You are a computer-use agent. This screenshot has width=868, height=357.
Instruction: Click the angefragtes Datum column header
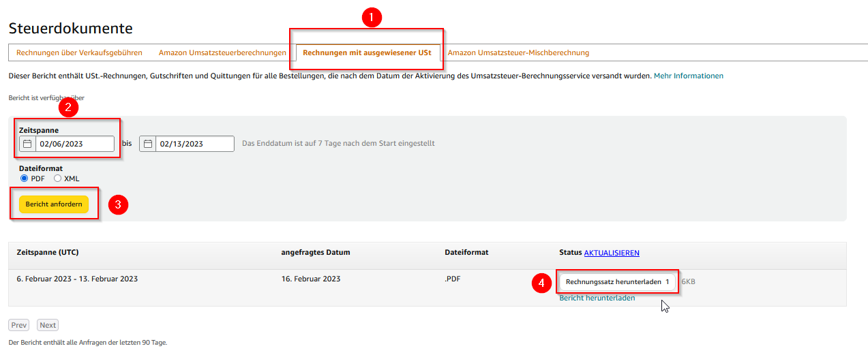click(x=315, y=252)
